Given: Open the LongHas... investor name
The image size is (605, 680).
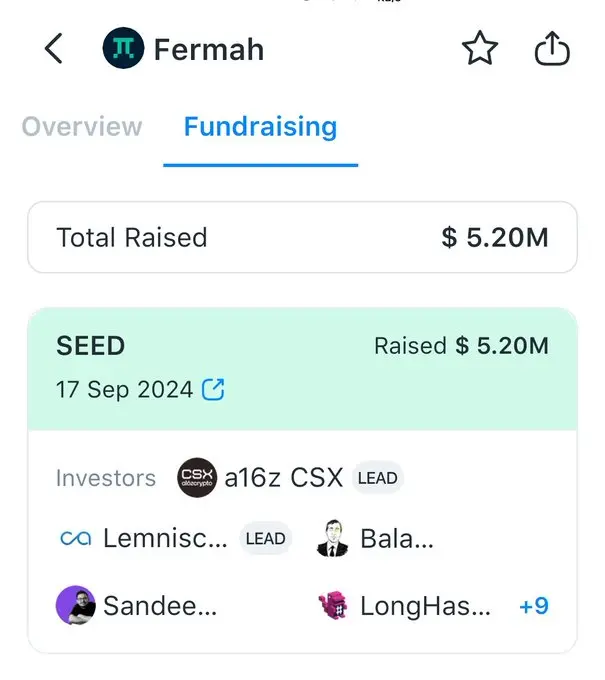Looking at the screenshot, I should (x=425, y=606).
